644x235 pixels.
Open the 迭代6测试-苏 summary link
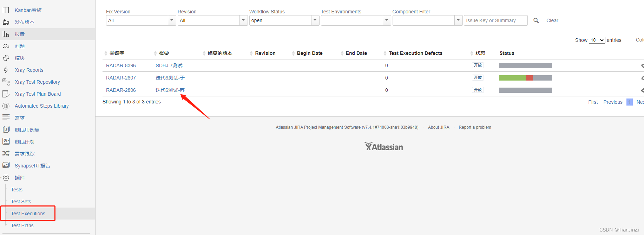pyautogui.click(x=170, y=90)
